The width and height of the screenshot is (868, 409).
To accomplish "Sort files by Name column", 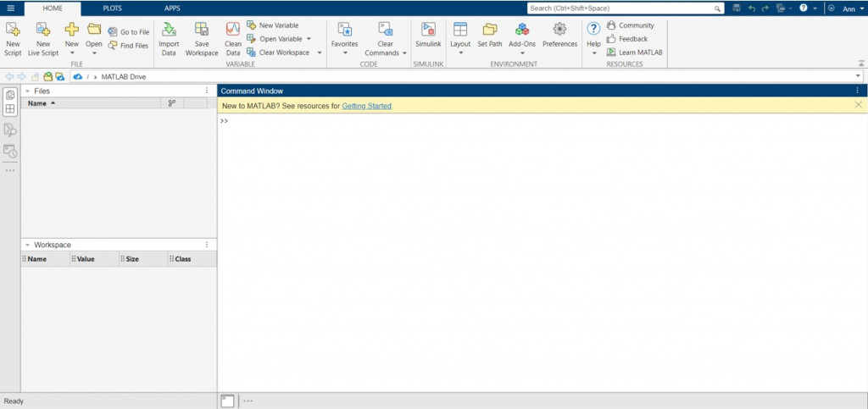I will click(x=91, y=103).
